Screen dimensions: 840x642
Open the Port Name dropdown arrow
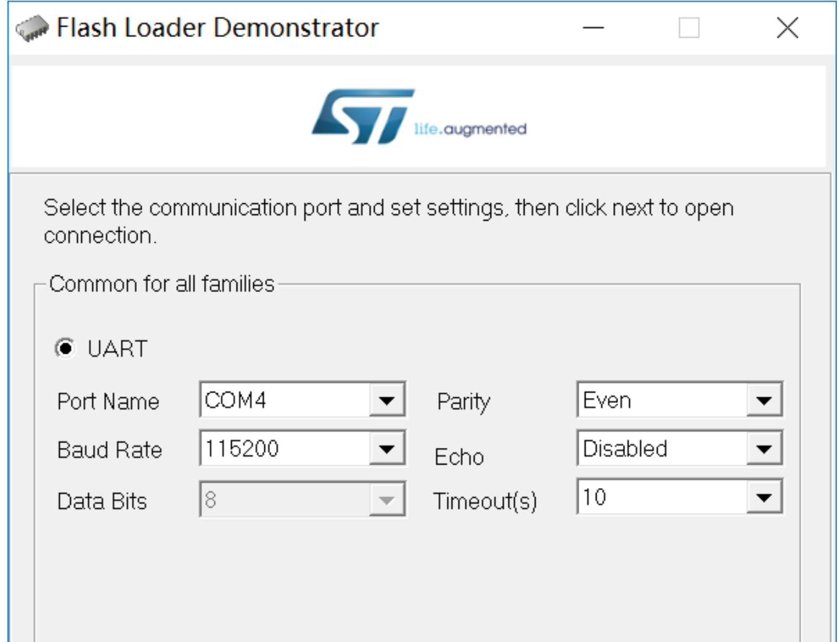(387, 400)
